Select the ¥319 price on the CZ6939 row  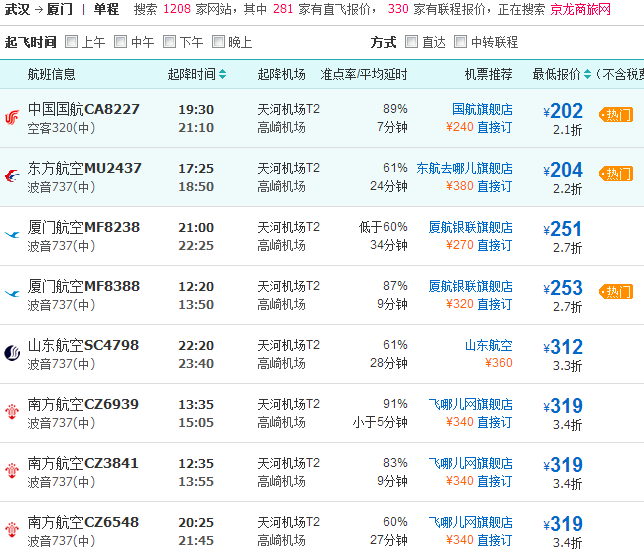pos(563,406)
